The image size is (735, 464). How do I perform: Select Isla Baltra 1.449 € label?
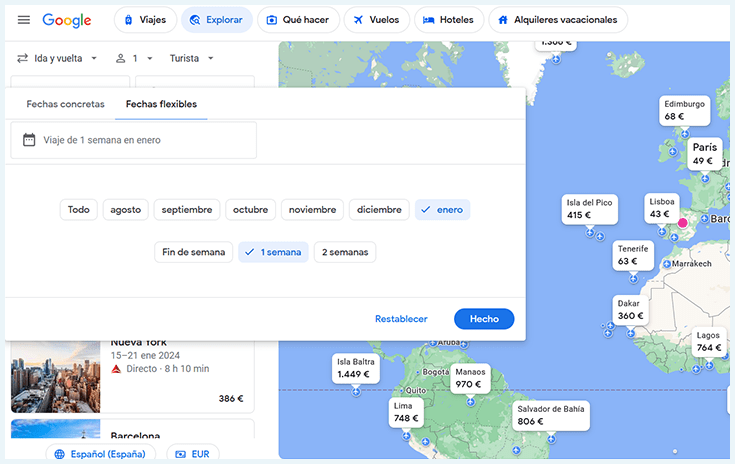click(356, 368)
